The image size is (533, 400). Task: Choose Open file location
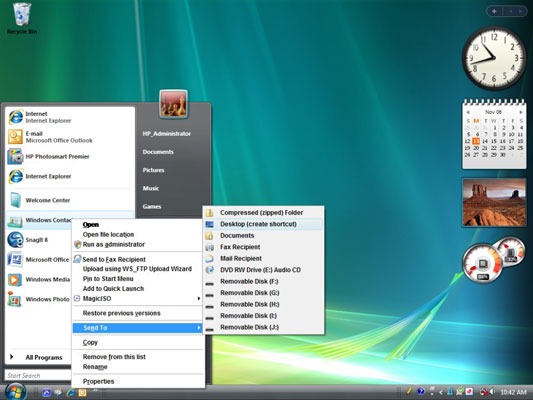point(138,234)
